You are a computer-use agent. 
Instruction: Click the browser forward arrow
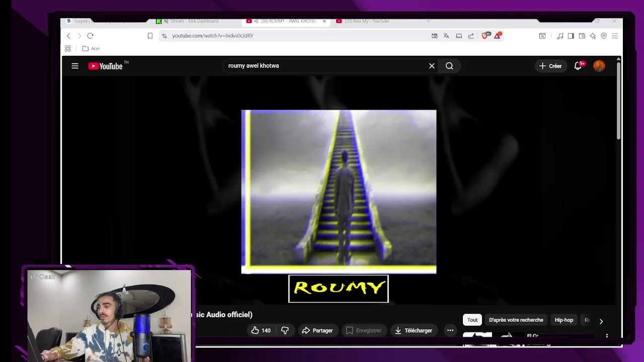pos(79,36)
